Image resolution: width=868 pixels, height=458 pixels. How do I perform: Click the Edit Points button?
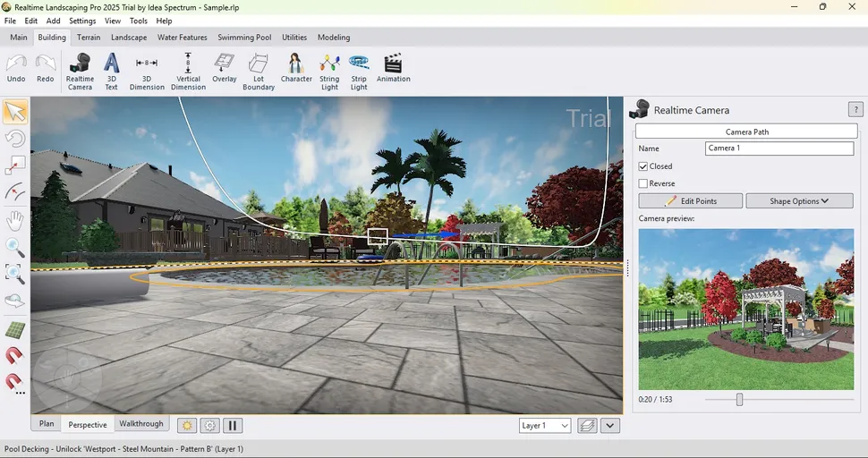(691, 201)
